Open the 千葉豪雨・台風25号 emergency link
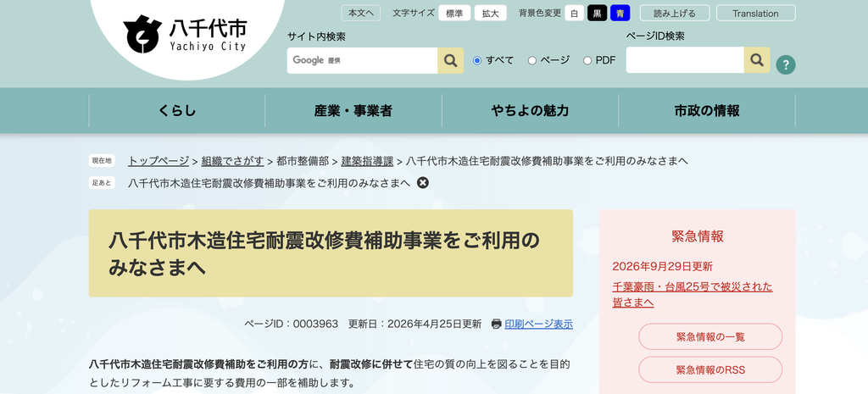 [x=693, y=294]
